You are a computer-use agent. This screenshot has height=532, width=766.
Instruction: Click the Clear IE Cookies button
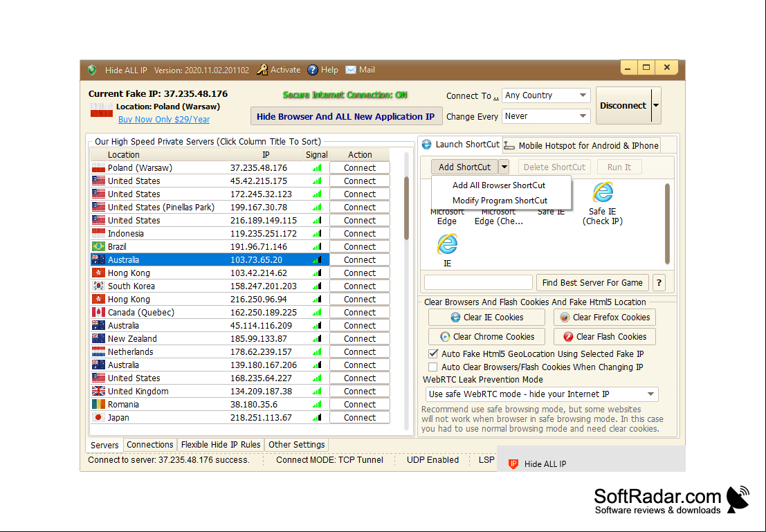(486, 317)
